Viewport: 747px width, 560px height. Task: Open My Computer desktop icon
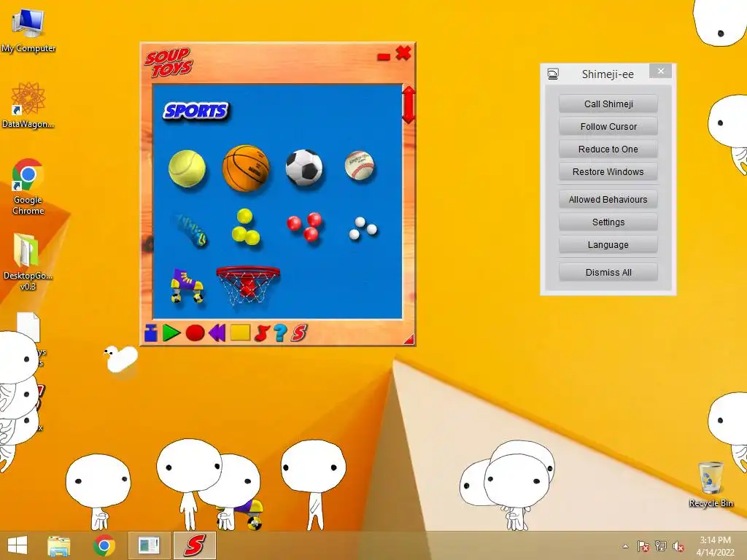pyautogui.click(x=28, y=29)
